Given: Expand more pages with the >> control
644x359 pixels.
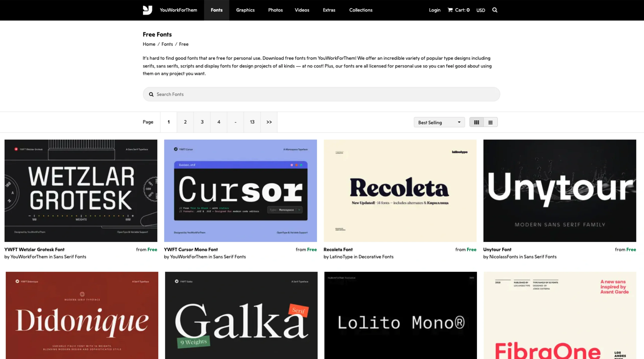Looking at the screenshot, I should 269,122.
